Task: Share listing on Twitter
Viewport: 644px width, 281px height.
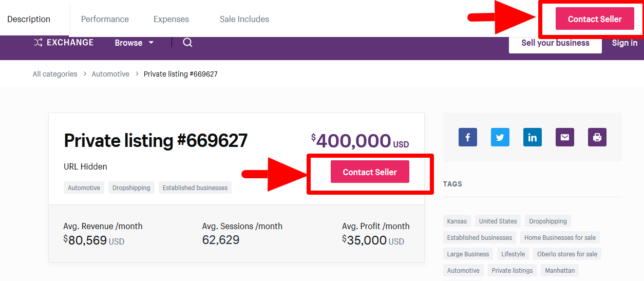Action: pyautogui.click(x=500, y=137)
